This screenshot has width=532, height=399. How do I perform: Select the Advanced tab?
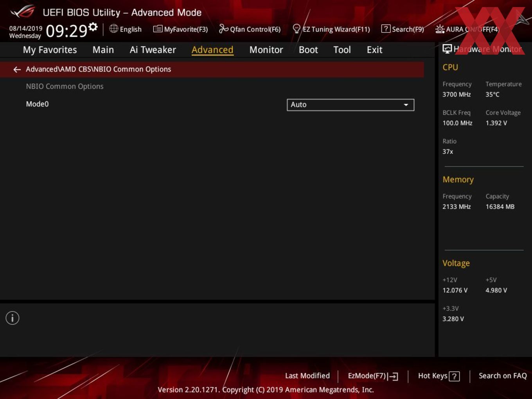pyautogui.click(x=212, y=50)
